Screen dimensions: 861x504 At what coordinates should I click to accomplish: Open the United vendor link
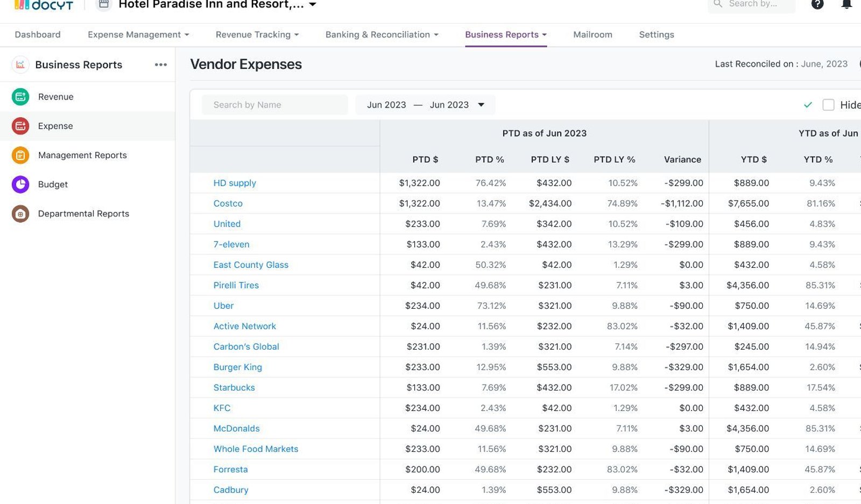pos(227,224)
